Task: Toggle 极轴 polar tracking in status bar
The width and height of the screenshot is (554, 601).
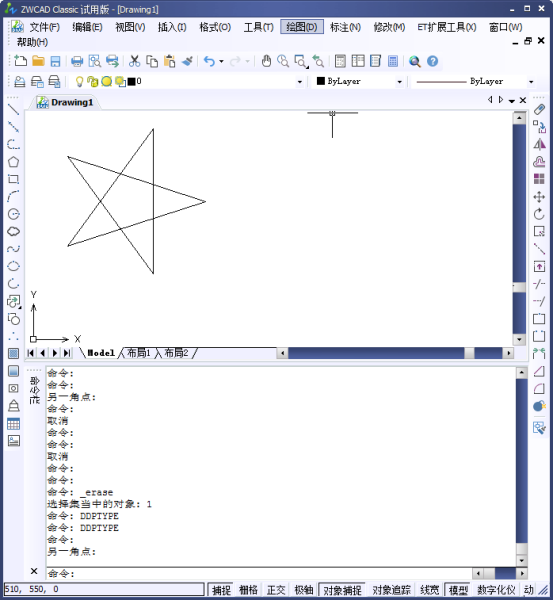Action: click(304, 590)
